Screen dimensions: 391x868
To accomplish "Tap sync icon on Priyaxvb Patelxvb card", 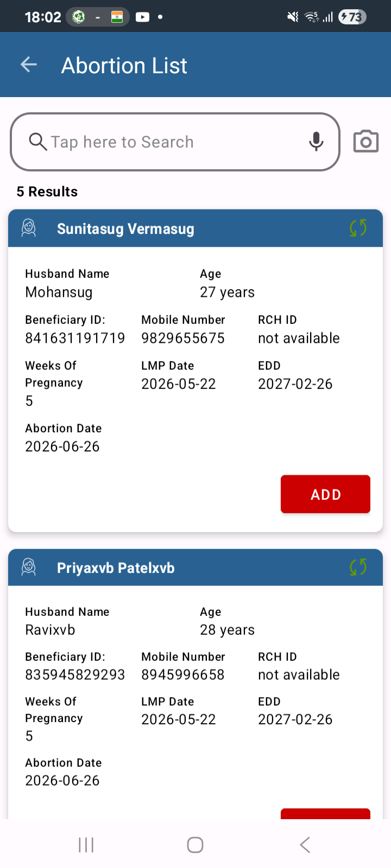I will (x=358, y=567).
